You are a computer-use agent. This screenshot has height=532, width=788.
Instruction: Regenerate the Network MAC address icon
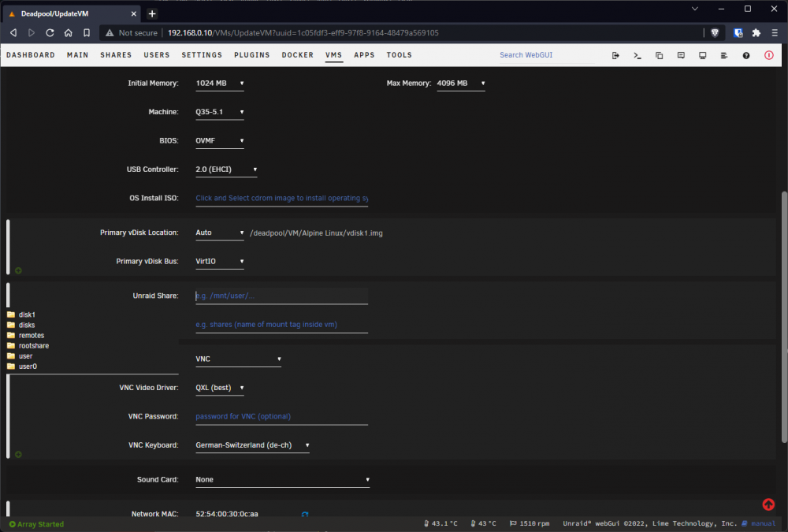pyautogui.click(x=304, y=515)
